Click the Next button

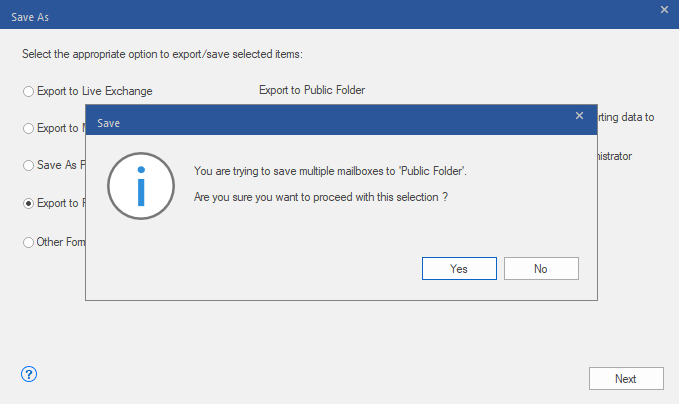pyautogui.click(x=626, y=378)
